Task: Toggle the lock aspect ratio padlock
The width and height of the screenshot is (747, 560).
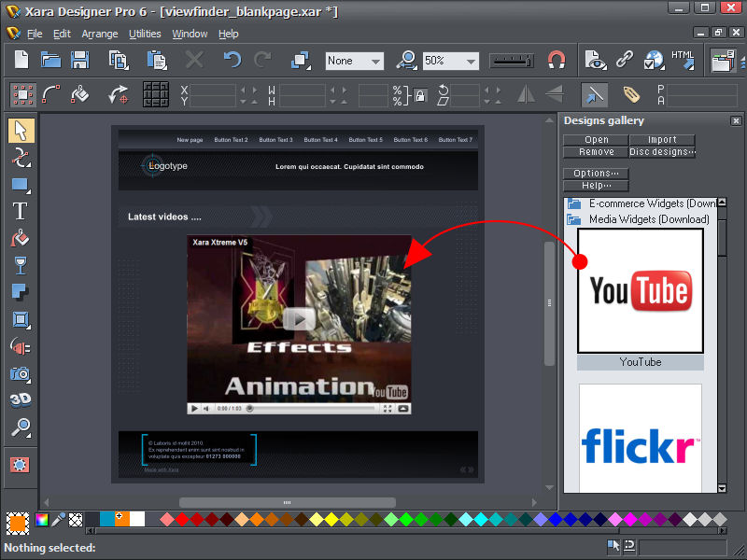Action: coord(420,95)
